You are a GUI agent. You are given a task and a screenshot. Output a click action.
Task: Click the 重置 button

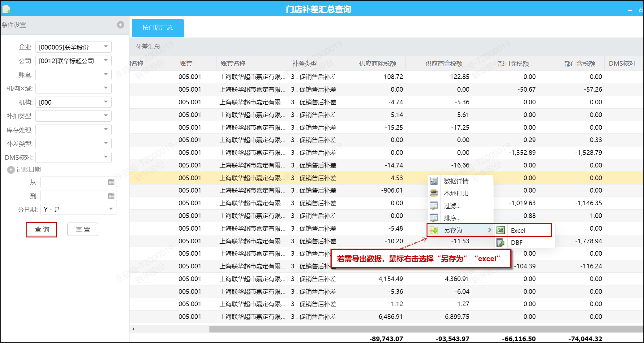83,229
